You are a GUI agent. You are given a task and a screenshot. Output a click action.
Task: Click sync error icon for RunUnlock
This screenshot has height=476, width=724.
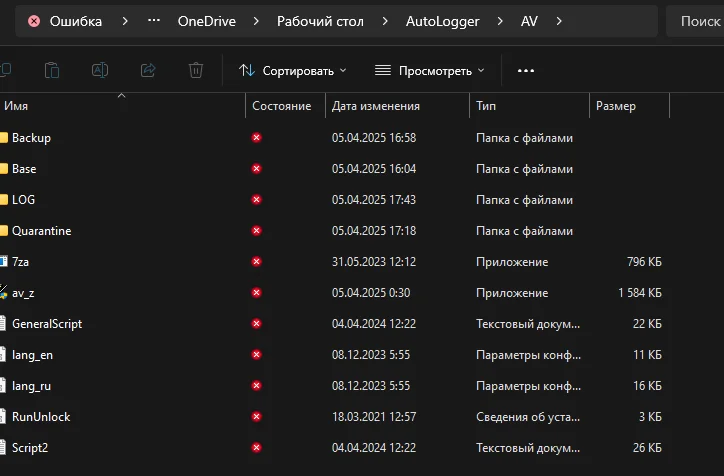tap(256, 416)
